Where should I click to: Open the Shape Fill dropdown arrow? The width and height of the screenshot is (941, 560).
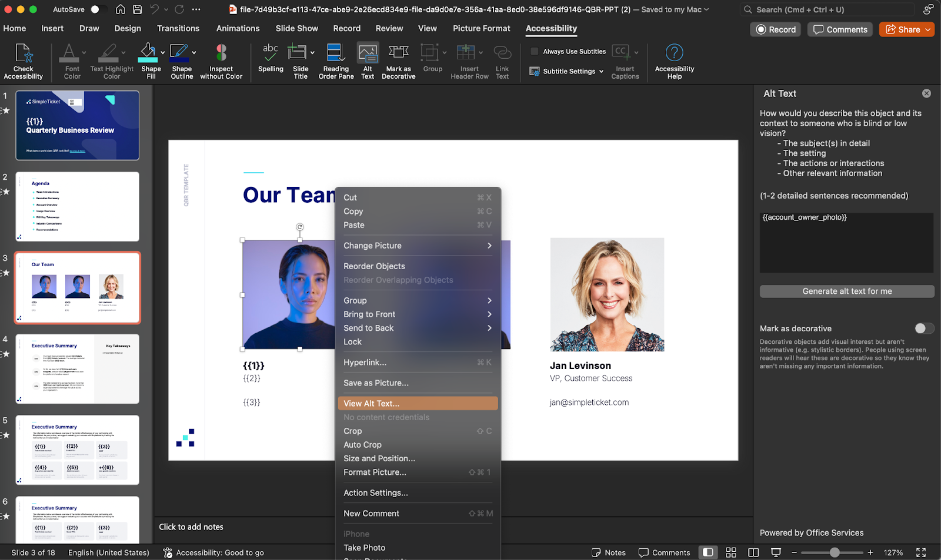point(163,53)
